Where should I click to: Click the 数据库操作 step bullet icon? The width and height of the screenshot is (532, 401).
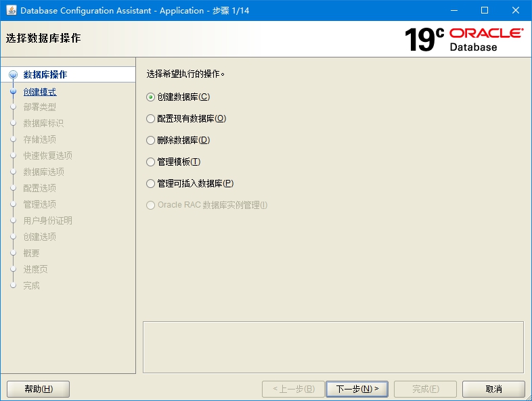12,75
